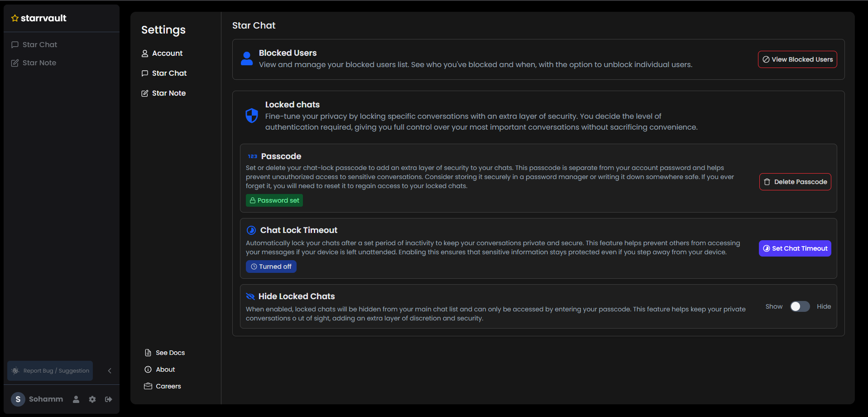The image size is (868, 417).
Task: Collapse the sidebar using the left chevron
Action: pos(109,370)
